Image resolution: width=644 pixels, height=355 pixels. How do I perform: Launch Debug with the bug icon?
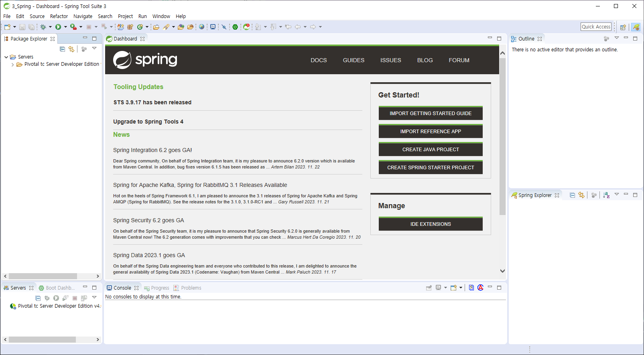pos(43,27)
